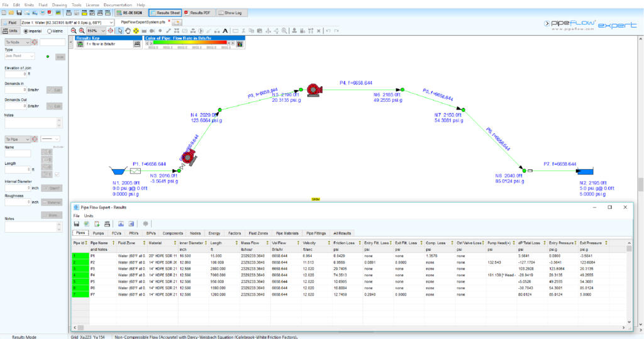Click the red X delete icon in drawing toolbar
Image resolution: width=644 pixels, height=339 pixels.
[318, 31]
